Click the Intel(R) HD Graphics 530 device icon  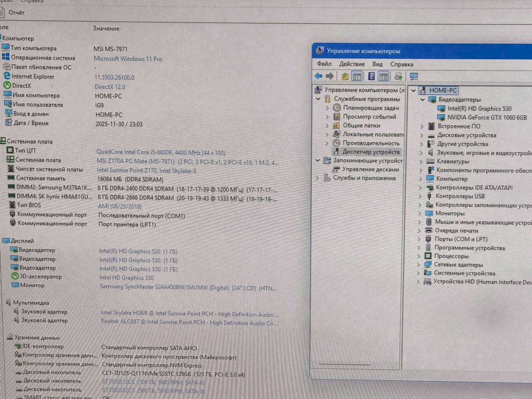441,108
